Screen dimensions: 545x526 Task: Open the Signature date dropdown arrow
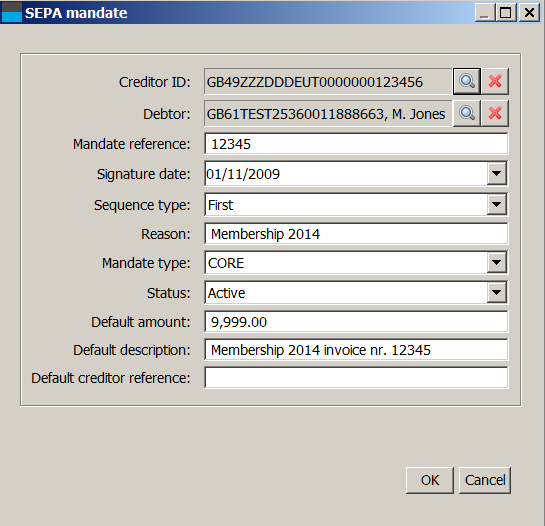[496, 173]
